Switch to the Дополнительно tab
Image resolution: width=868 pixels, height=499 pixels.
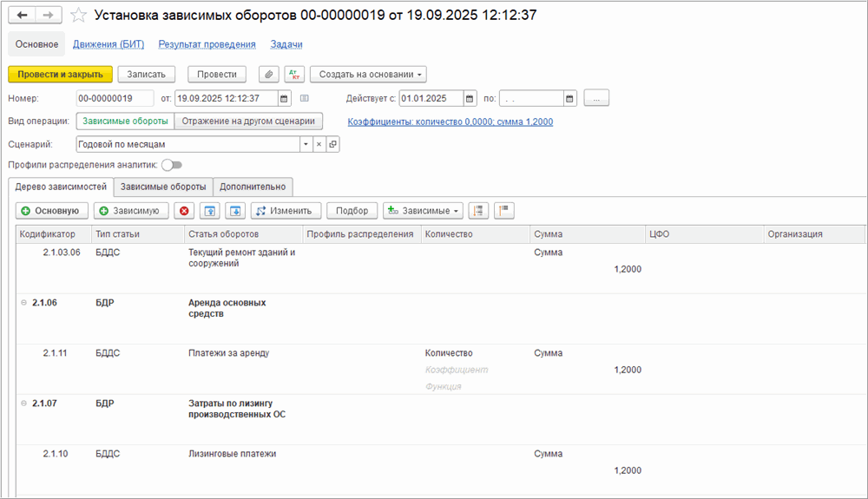(x=253, y=187)
